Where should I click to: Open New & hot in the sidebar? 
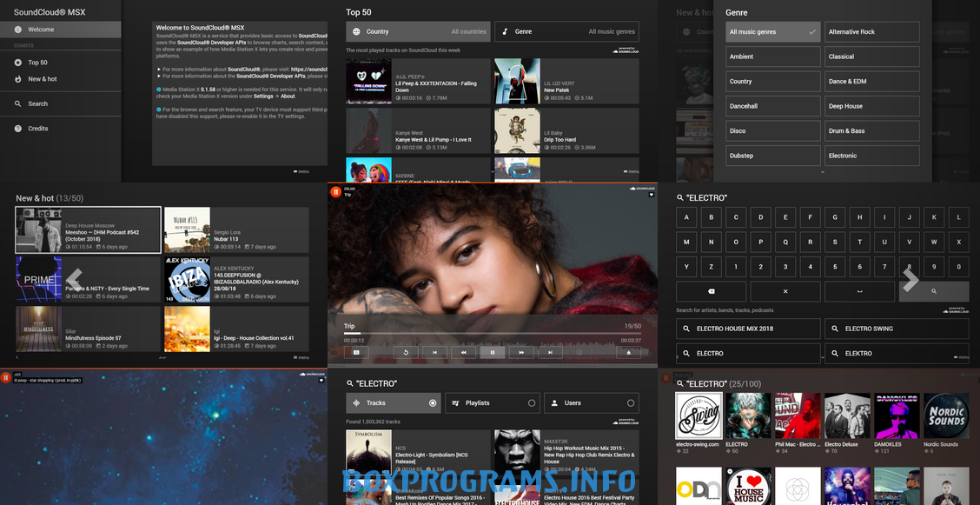point(43,79)
